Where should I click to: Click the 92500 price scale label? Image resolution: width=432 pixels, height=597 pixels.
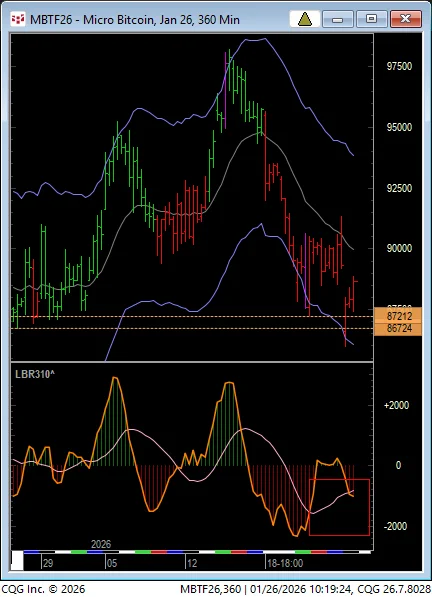pos(399,188)
